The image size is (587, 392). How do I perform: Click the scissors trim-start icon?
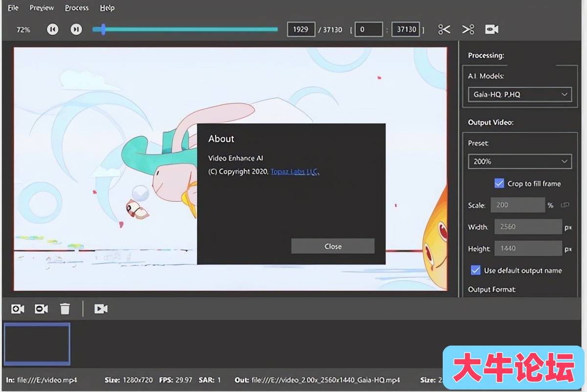444,29
